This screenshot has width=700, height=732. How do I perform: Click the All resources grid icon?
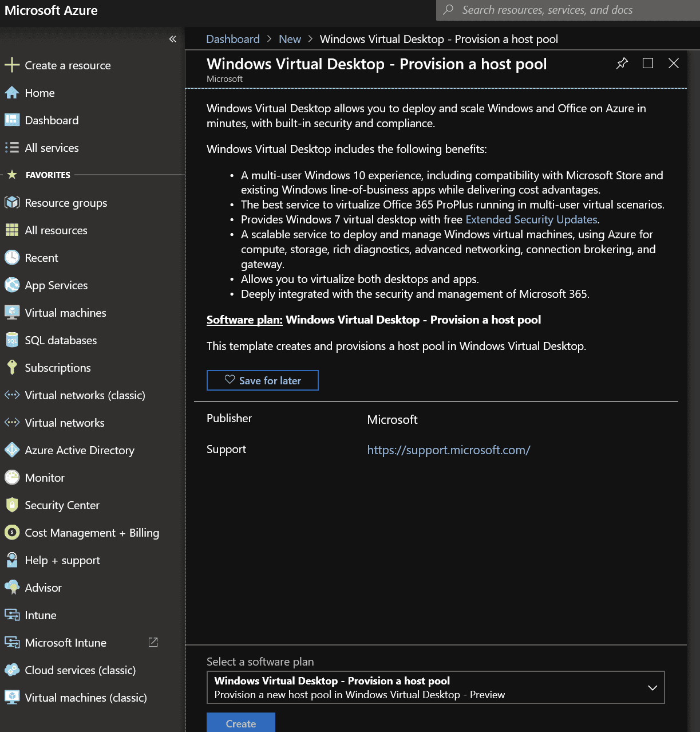click(x=12, y=230)
